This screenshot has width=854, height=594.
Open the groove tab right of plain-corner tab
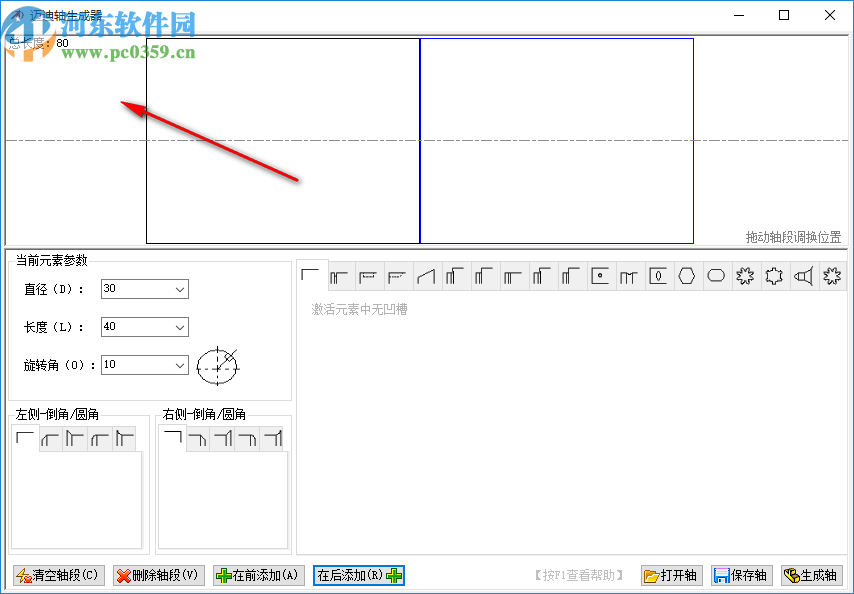(x=339, y=277)
